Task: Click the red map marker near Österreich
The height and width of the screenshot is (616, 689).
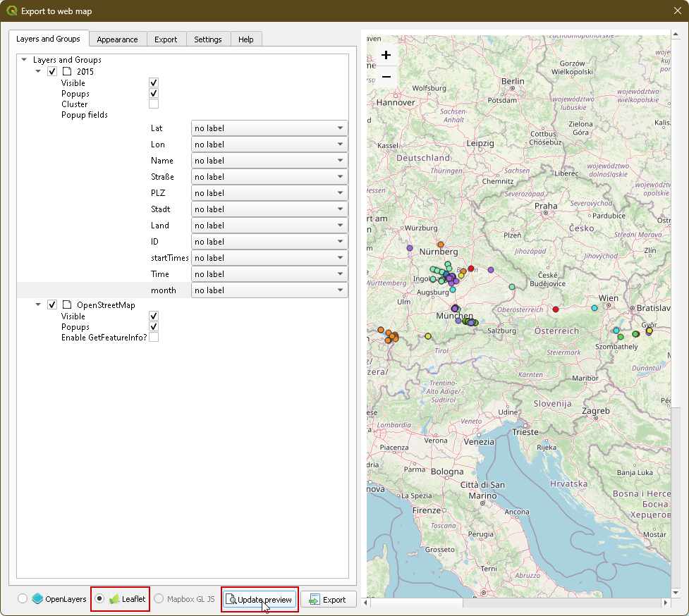Action: pos(556,309)
